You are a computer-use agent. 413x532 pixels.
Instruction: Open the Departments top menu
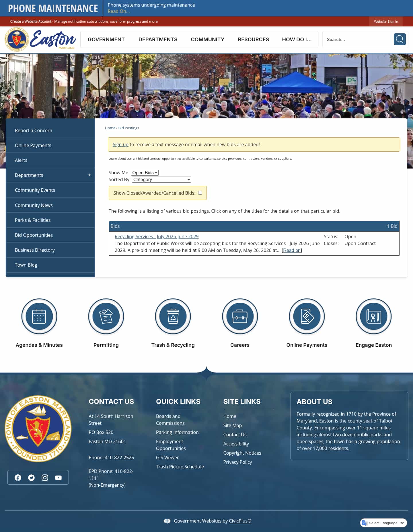pos(158,40)
